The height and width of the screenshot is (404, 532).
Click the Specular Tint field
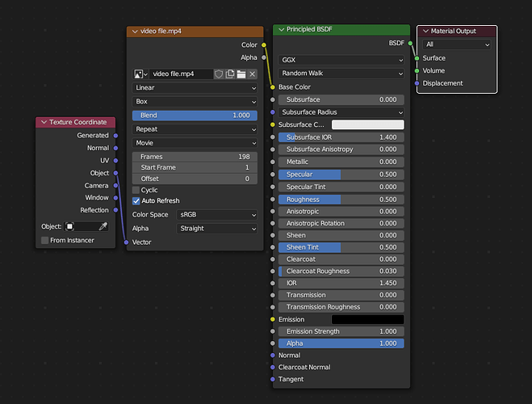point(341,187)
